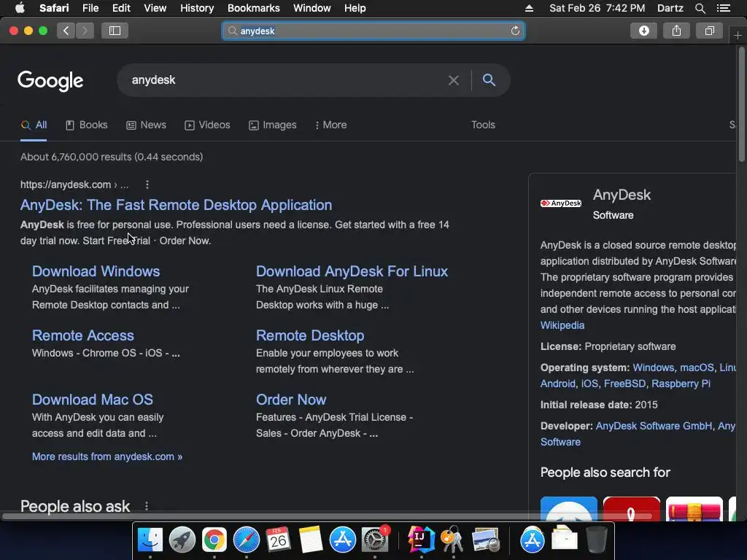The height and width of the screenshot is (560, 747).
Task: Show all tabs overview button
Action: pos(709,31)
